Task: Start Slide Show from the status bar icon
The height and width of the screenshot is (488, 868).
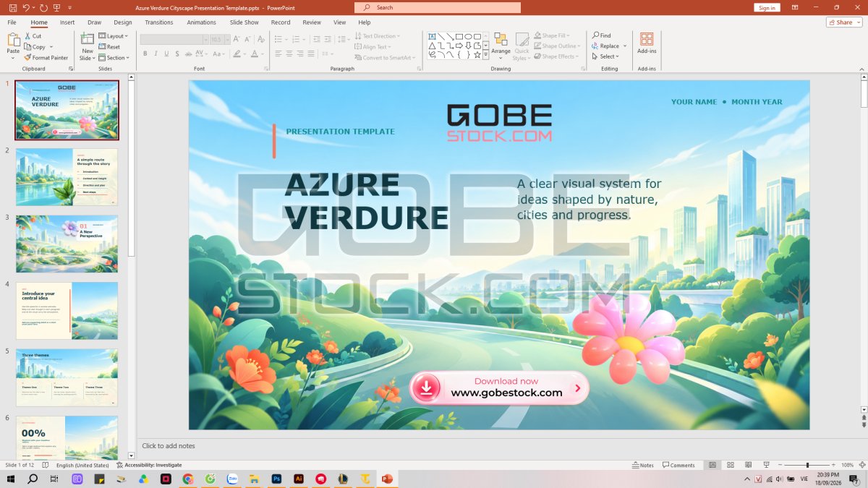Action: coord(766,465)
